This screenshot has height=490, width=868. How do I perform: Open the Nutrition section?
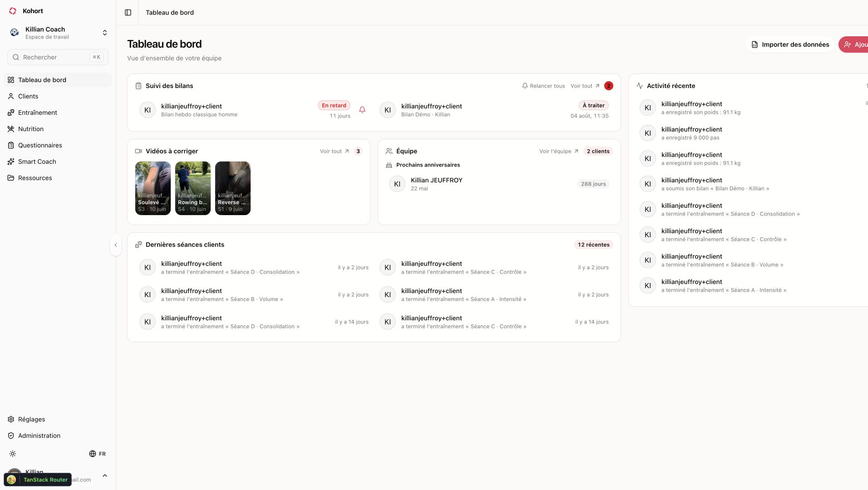[x=58, y=129]
